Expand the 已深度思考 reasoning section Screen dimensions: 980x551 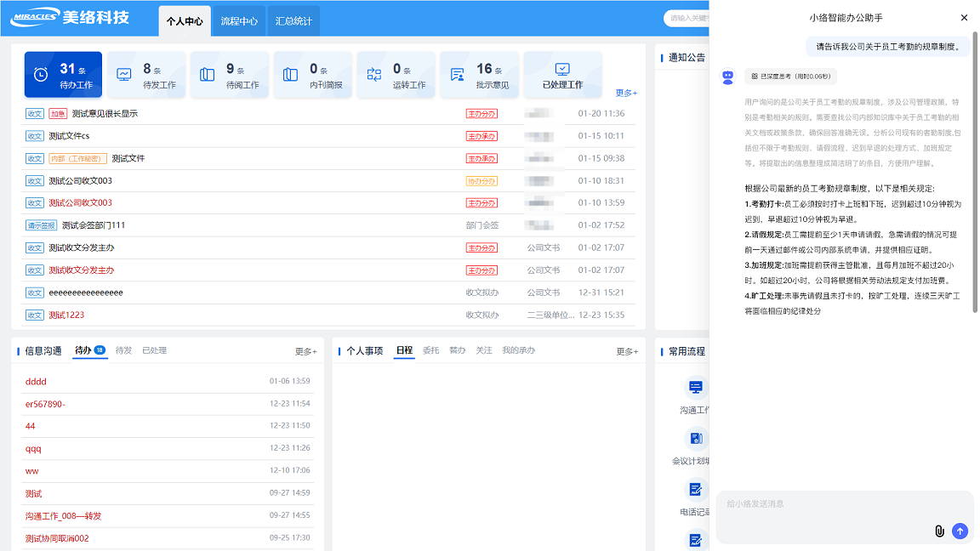pyautogui.click(x=790, y=77)
